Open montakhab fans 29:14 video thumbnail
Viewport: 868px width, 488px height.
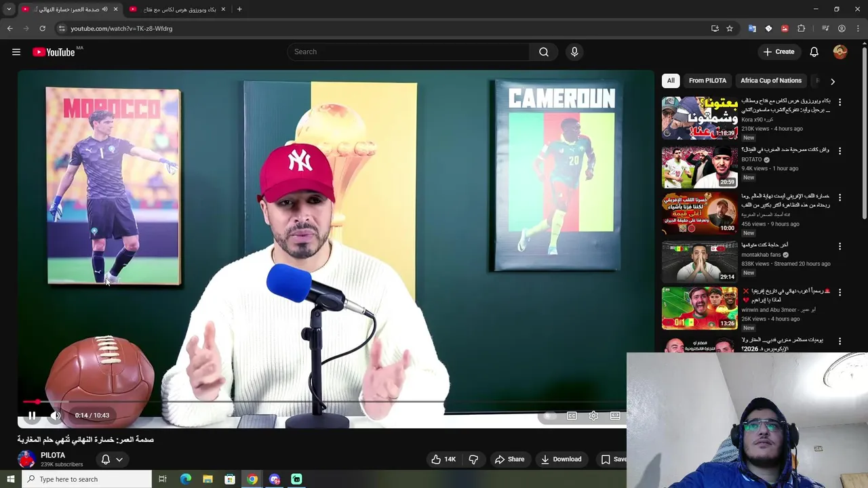pyautogui.click(x=699, y=262)
